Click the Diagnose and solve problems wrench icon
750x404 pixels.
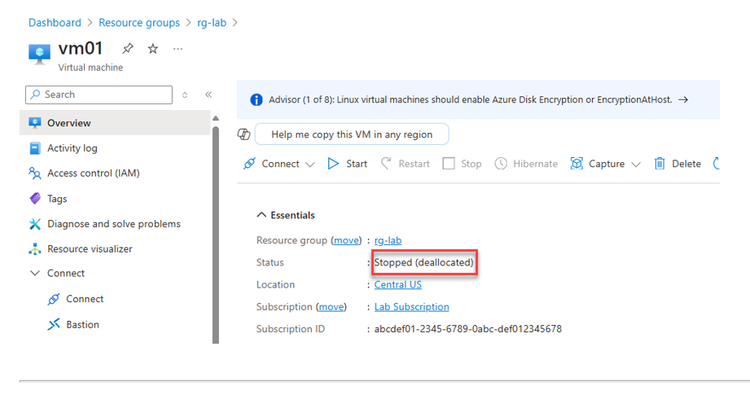(34, 224)
